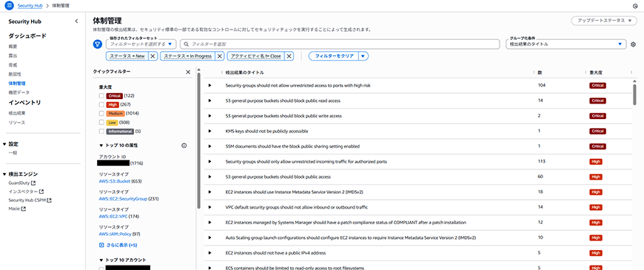The height and width of the screenshot is (270, 644).
Task: Toggle the Medium severity checkbox
Action: [x=101, y=113]
